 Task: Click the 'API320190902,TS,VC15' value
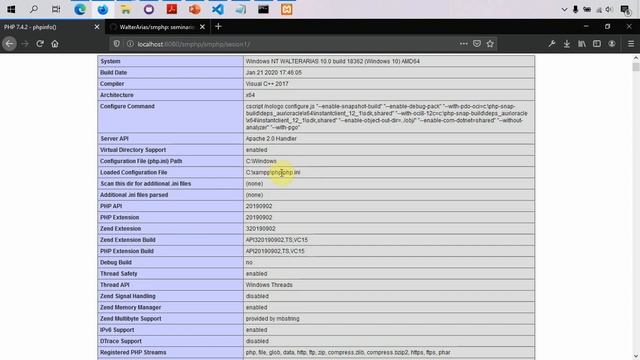(x=277, y=240)
